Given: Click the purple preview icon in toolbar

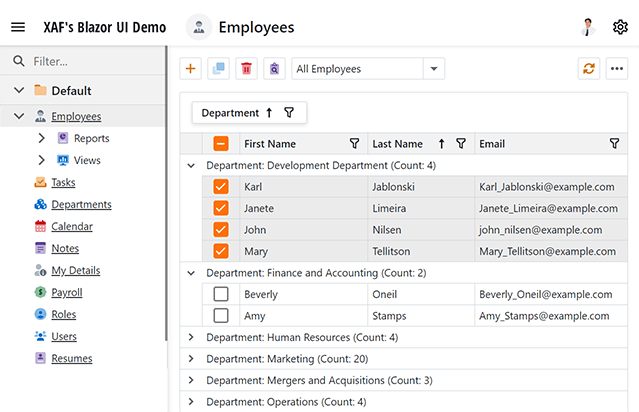Looking at the screenshot, I should [274, 69].
